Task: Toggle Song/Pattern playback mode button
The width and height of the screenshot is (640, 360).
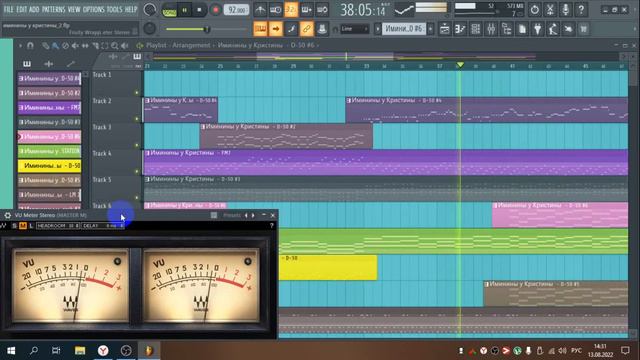Action: click(169, 10)
